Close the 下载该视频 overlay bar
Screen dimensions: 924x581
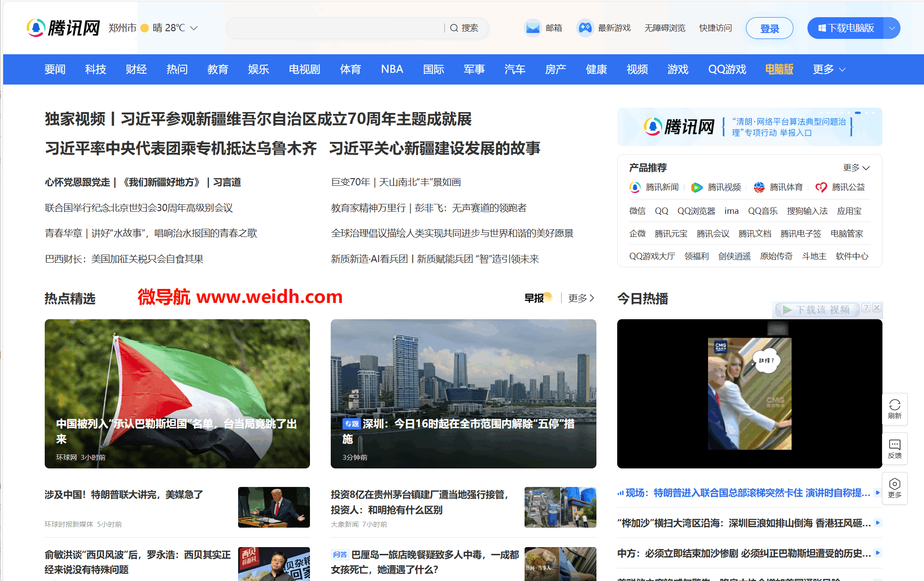point(877,307)
